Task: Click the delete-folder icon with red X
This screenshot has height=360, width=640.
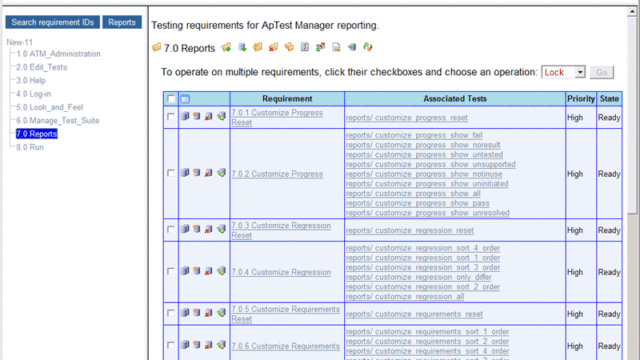Action: coord(273,47)
